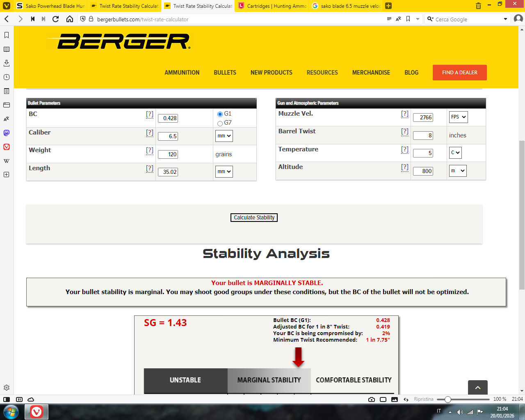Bookmark this page from the address bar
The width and height of the screenshot is (525, 420).
(x=408, y=19)
